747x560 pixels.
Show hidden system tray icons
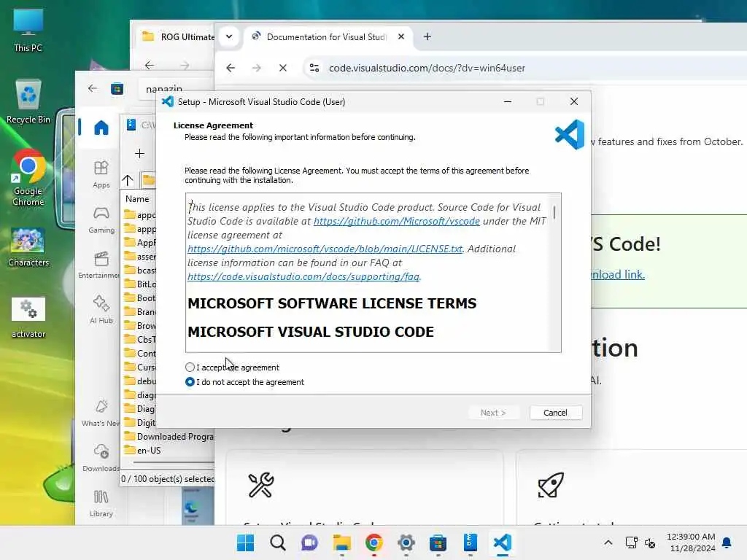[x=608, y=542]
